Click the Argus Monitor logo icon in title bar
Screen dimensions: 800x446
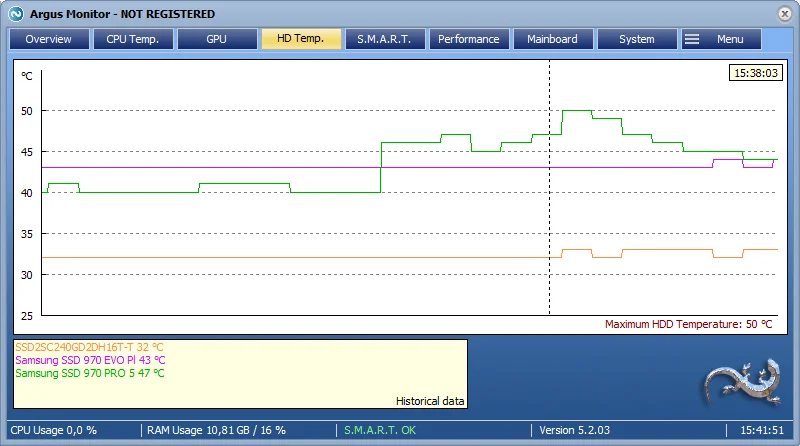(16, 14)
